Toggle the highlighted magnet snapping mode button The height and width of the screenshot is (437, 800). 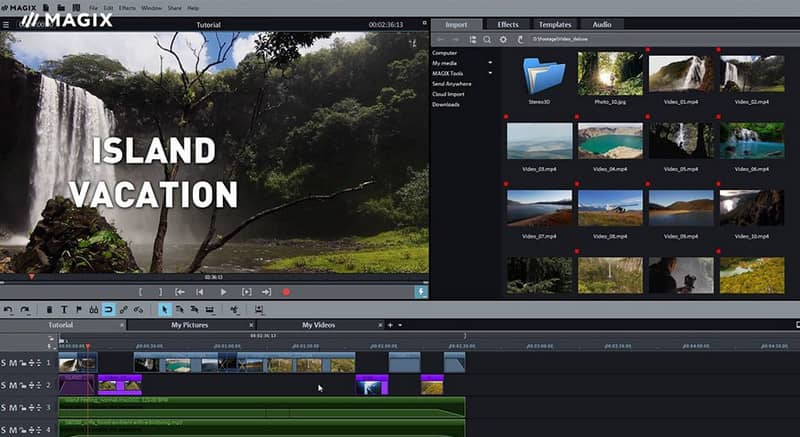(109, 310)
